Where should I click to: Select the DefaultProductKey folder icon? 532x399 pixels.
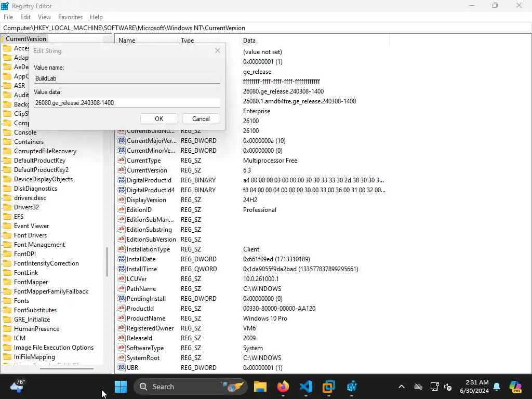7,161
